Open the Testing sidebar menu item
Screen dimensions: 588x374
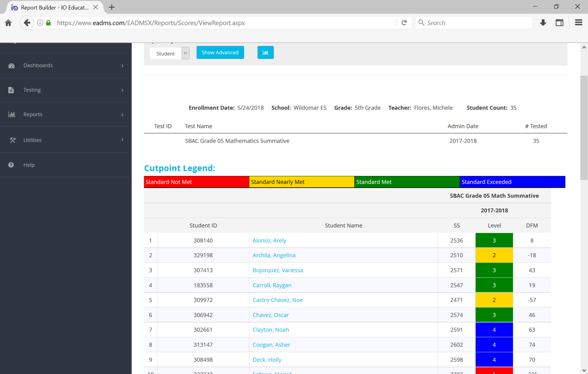click(32, 90)
